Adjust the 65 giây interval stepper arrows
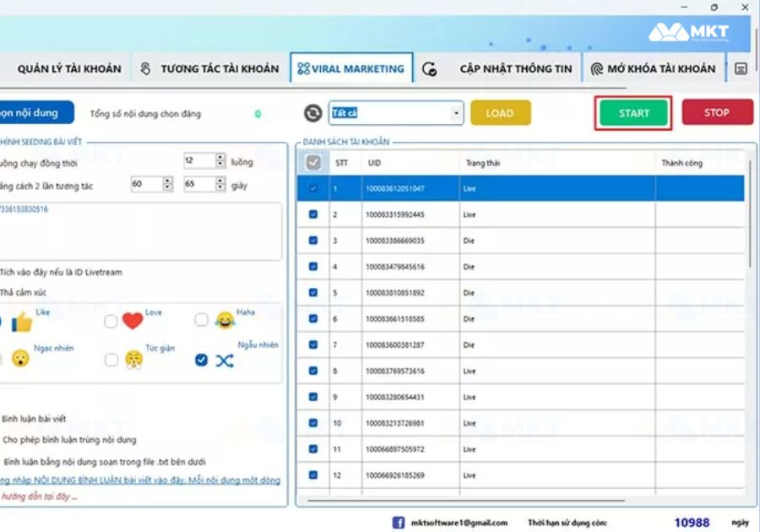 click(220, 184)
